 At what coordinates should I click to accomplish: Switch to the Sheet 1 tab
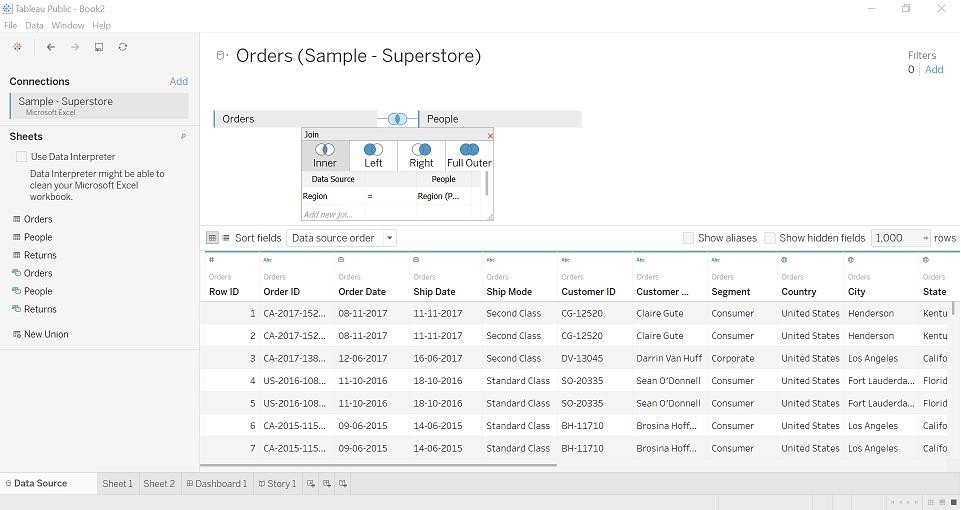pos(117,484)
